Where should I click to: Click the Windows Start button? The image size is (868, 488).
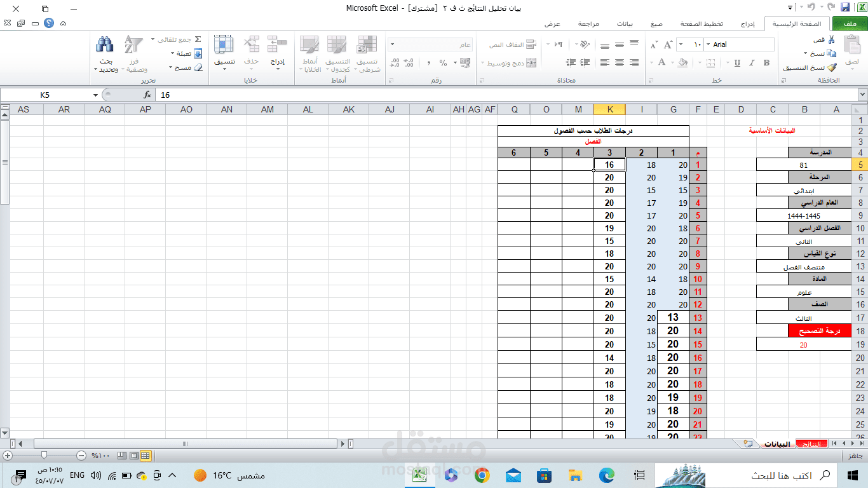852,475
